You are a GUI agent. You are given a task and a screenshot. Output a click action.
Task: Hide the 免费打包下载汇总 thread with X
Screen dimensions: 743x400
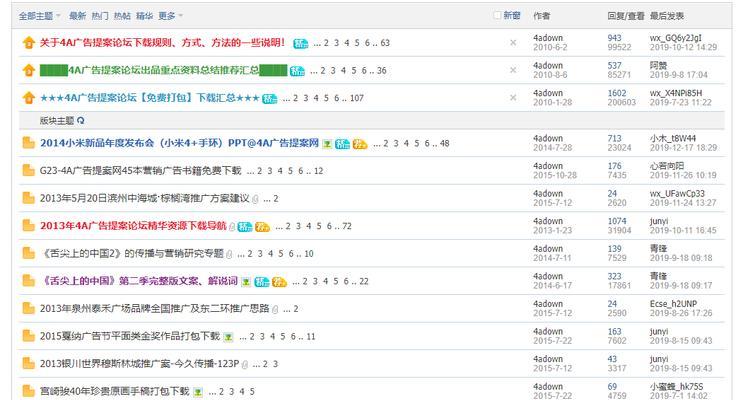[513, 98]
